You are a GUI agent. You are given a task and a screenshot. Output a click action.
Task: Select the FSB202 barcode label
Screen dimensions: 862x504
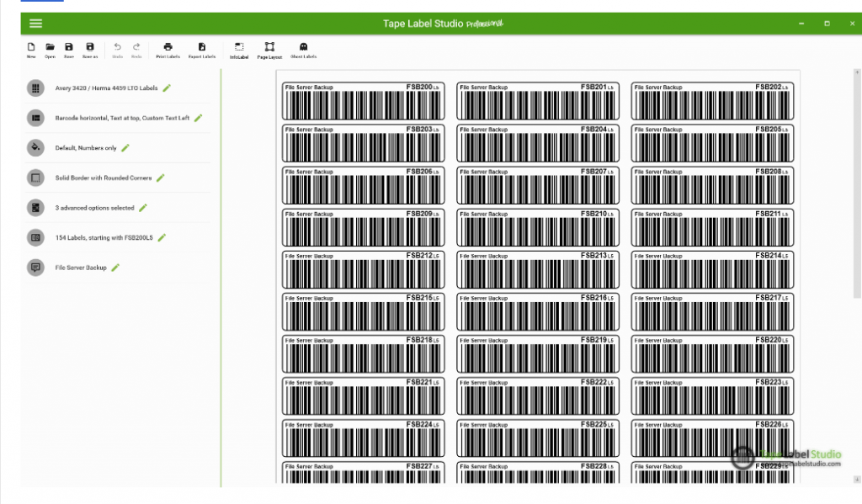tap(712, 101)
